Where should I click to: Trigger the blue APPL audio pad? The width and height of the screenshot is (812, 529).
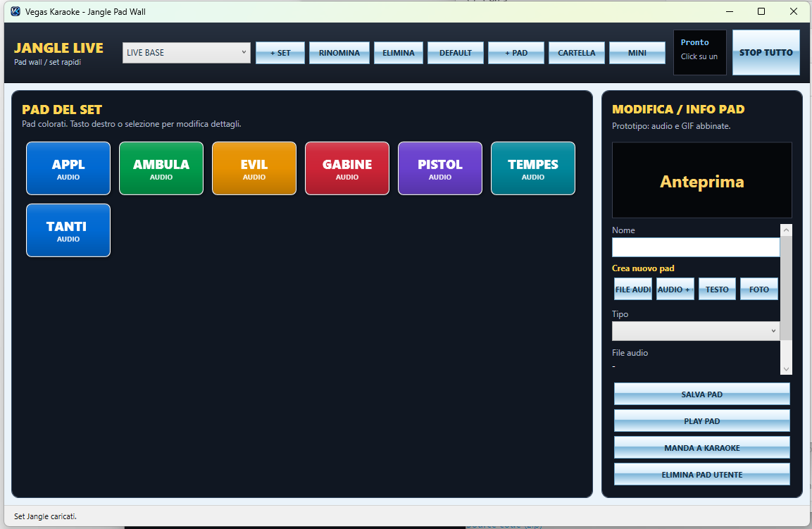68,168
